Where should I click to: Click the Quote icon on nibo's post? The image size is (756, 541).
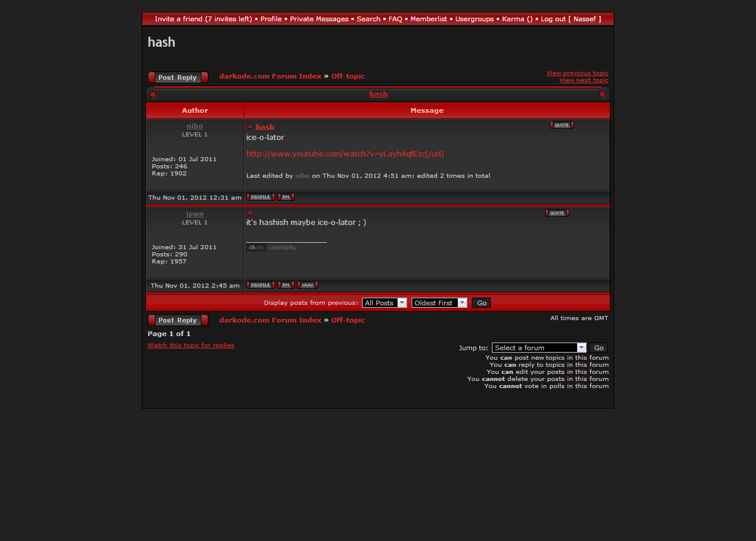[561, 125]
